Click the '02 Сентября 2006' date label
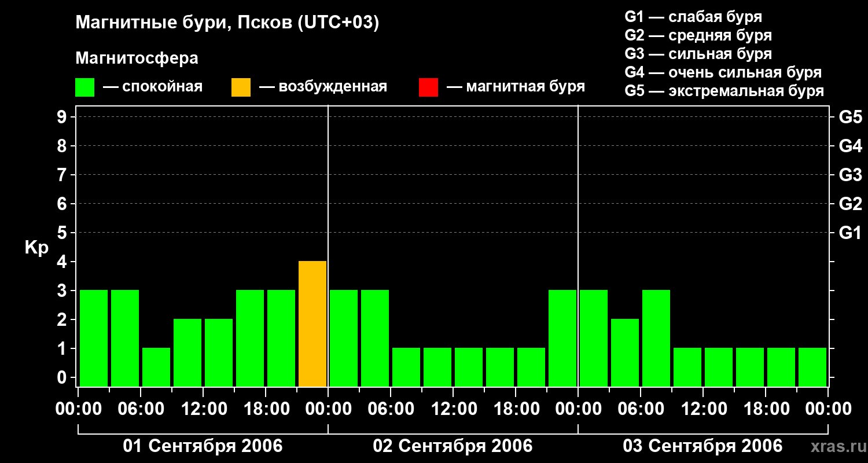 (453, 446)
